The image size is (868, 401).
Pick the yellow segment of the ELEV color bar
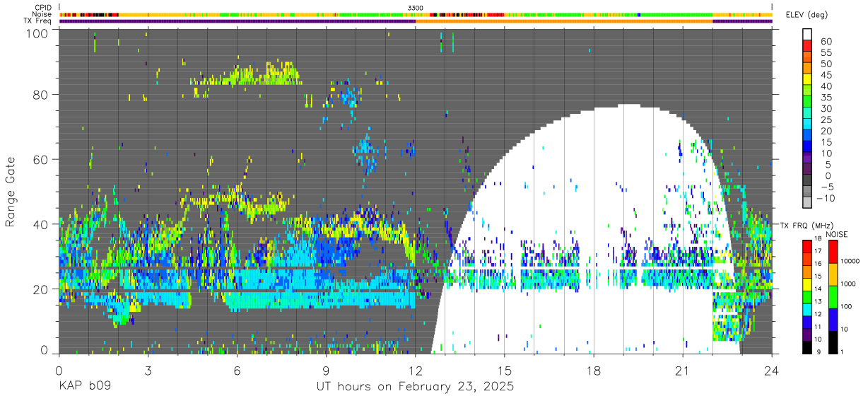click(x=807, y=79)
